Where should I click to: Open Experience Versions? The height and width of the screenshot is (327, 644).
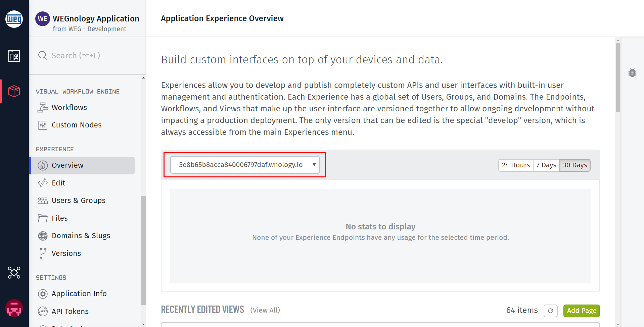point(82,253)
